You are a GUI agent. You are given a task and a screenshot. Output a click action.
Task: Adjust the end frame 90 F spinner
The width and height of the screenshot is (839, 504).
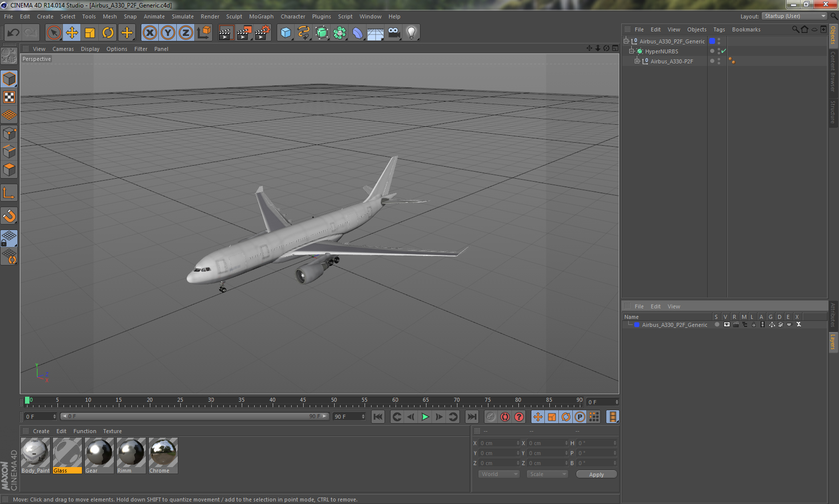click(363, 416)
